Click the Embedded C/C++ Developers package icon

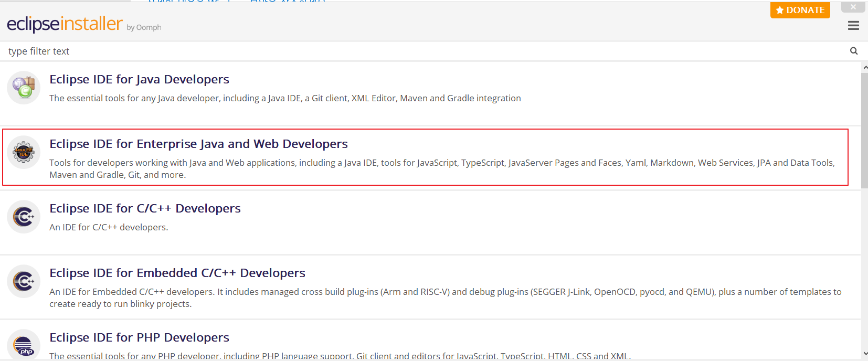[x=24, y=281]
